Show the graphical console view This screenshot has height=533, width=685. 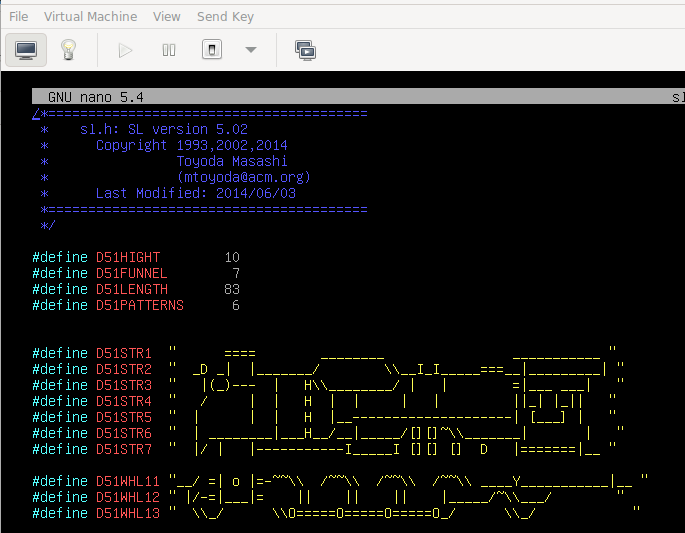(27, 50)
